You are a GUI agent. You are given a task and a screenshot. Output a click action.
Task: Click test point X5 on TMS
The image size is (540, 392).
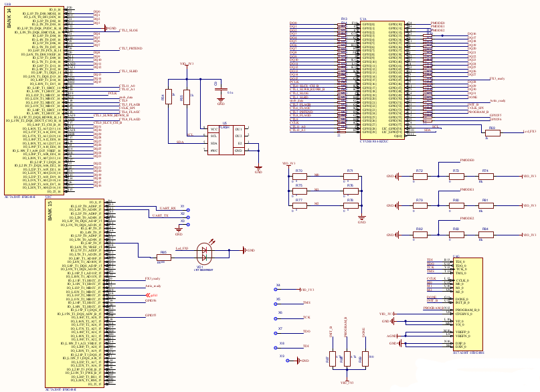276,304
